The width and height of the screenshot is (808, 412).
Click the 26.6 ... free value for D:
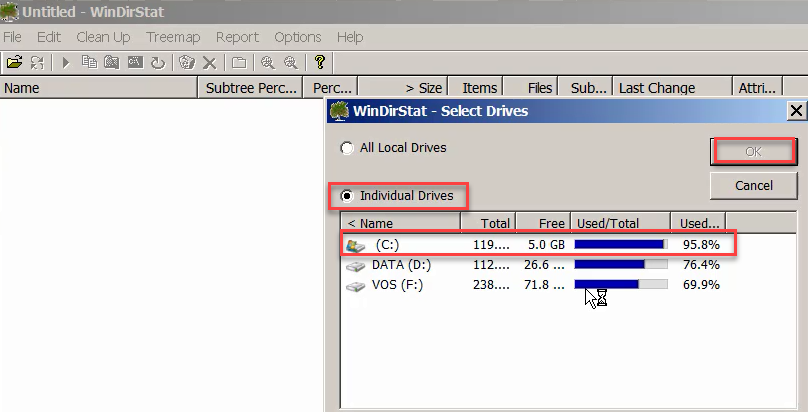click(x=544, y=265)
